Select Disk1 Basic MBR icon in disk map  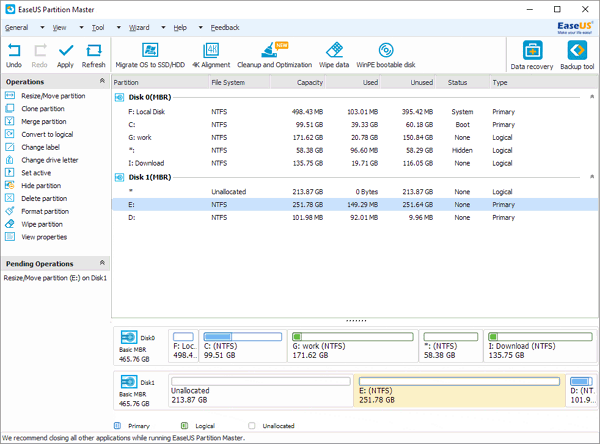129,382
